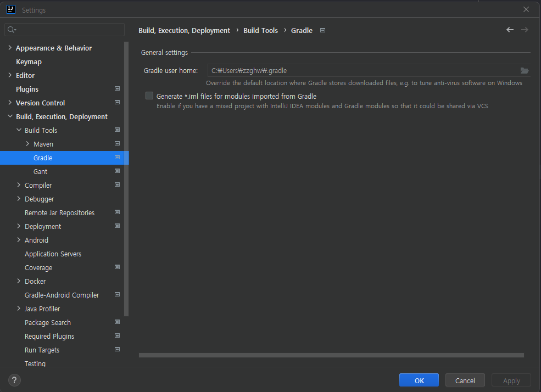Viewport: 541px width, 392px height.
Task: Click the back navigation arrow
Action: pos(510,30)
